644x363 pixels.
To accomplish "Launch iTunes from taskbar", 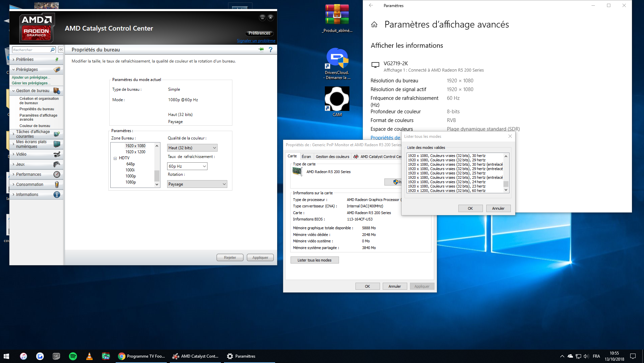I will click(x=24, y=356).
